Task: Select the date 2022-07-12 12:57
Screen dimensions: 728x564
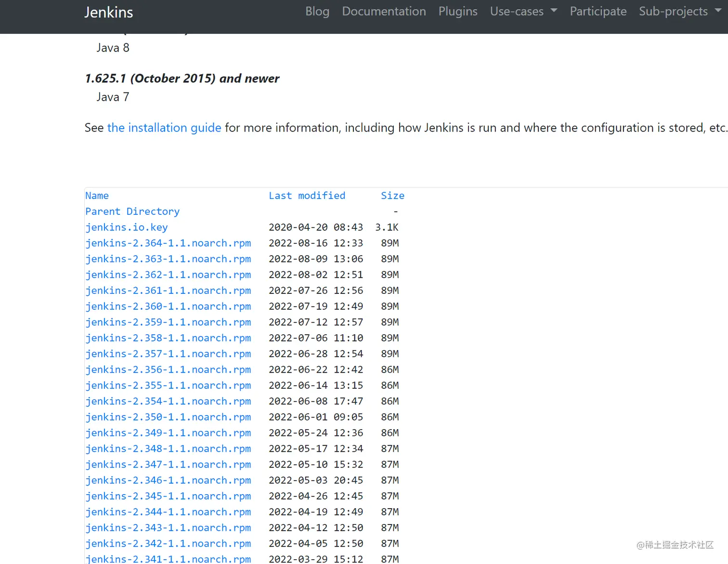Action: point(316,322)
